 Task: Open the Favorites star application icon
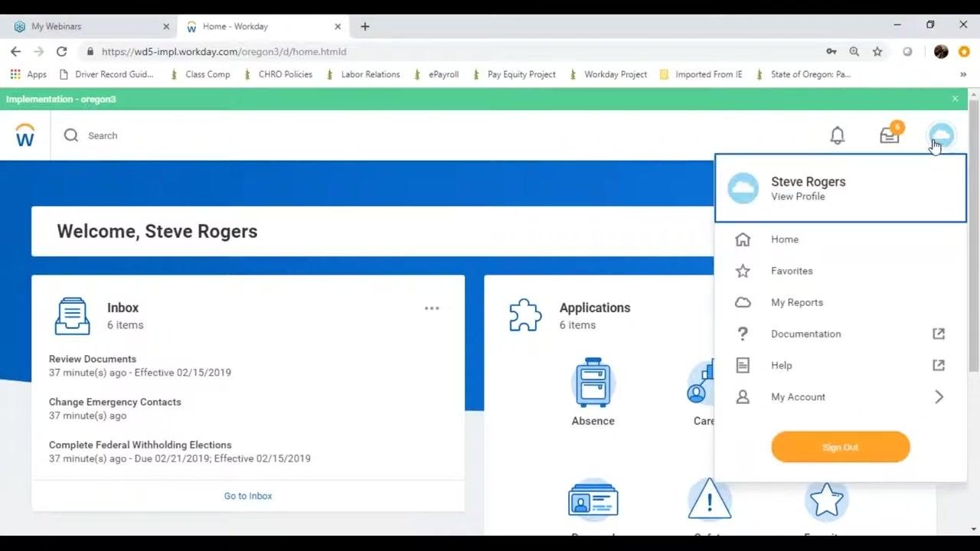point(826,500)
